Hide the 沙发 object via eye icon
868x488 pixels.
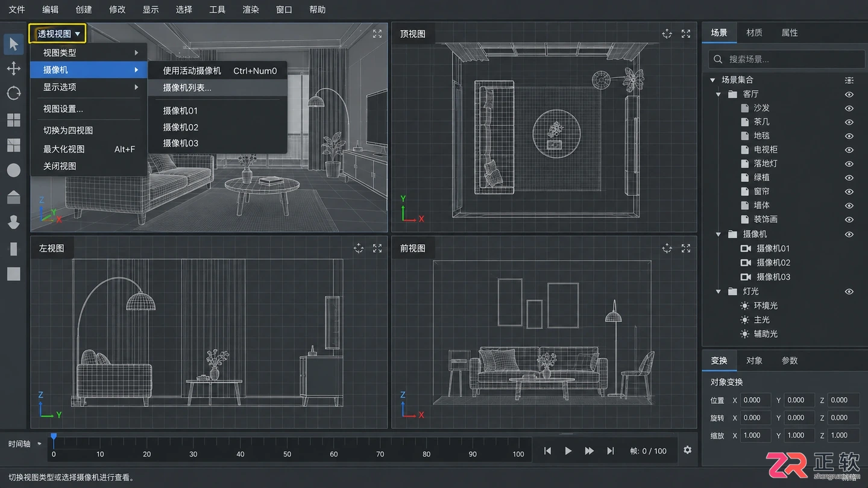(x=849, y=108)
